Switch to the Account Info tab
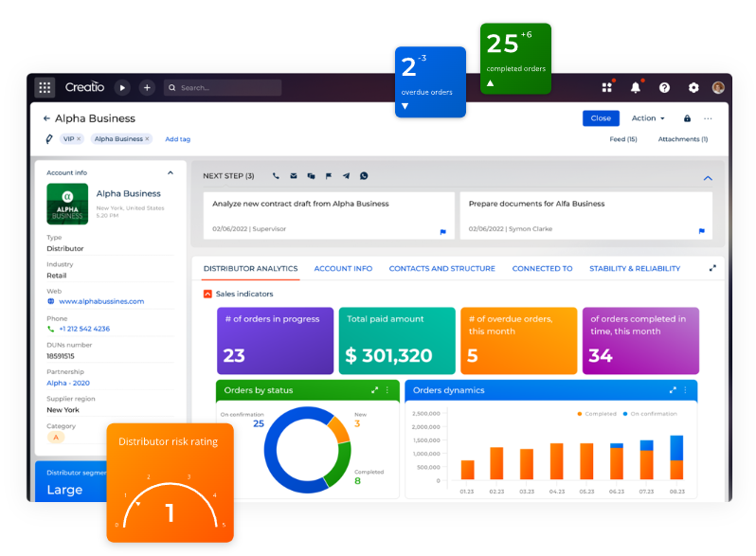 coord(343,269)
